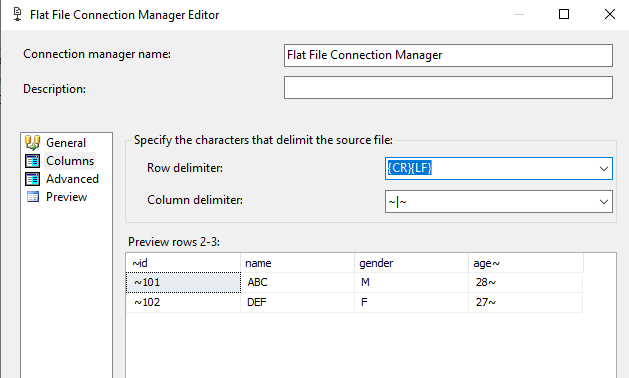The image size is (629, 378).
Task: Expand the Row delimiter dropdown arrow
Action: (604, 169)
